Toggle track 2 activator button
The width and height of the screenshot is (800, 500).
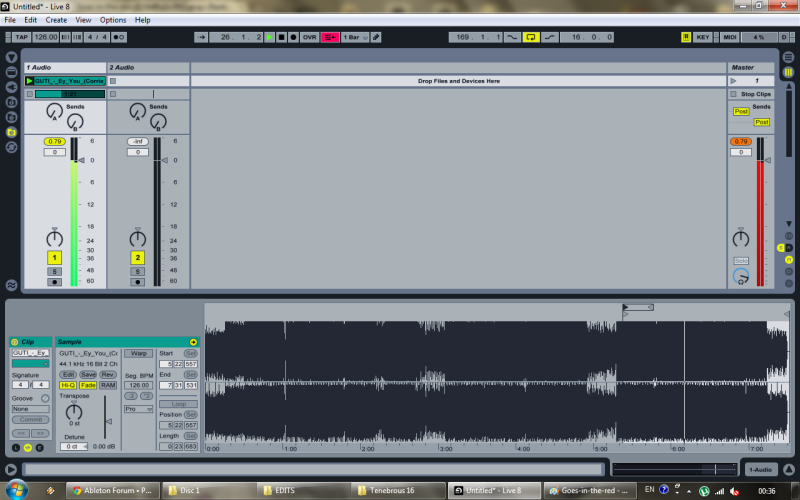point(137,258)
